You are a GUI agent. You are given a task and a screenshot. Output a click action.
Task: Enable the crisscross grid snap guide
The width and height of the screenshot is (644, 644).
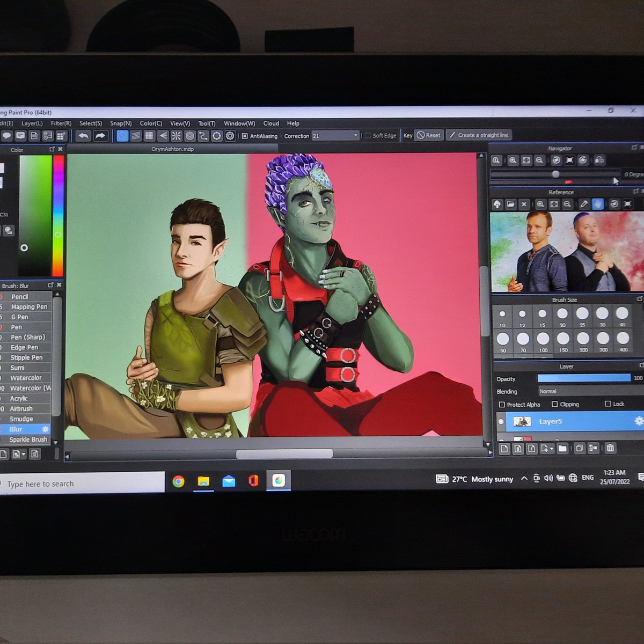tap(149, 136)
